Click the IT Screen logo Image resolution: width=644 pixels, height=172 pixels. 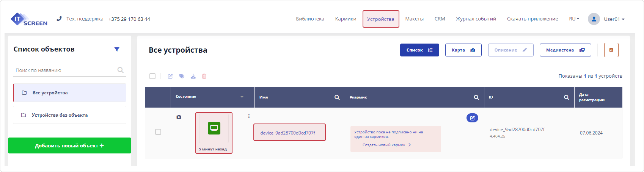[x=29, y=19]
